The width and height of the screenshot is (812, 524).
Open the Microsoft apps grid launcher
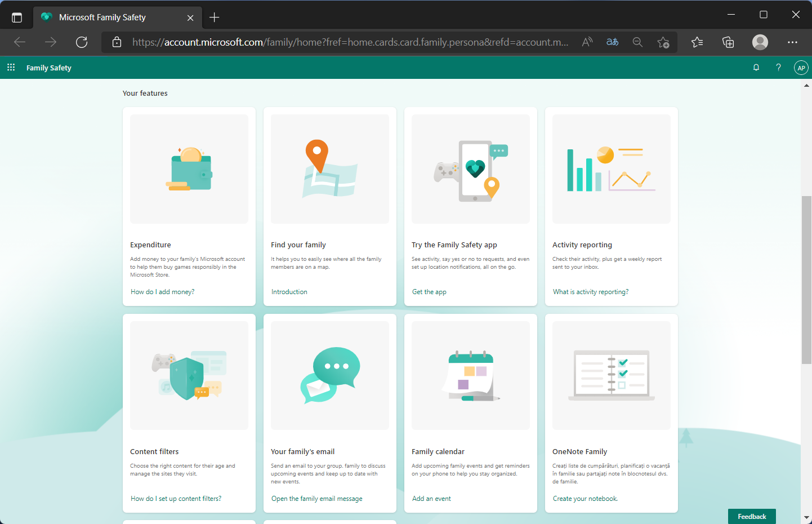pos(11,68)
